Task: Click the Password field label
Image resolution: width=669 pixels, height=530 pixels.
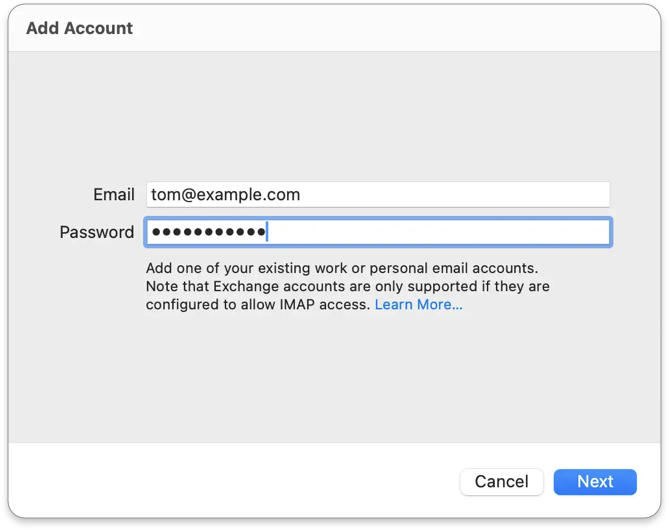Action: (x=96, y=233)
